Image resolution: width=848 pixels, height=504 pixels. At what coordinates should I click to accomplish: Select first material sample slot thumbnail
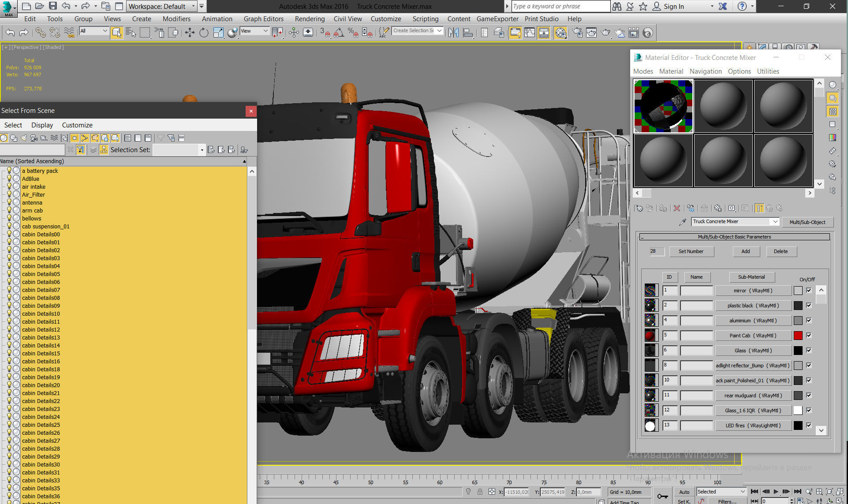click(x=663, y=106)
